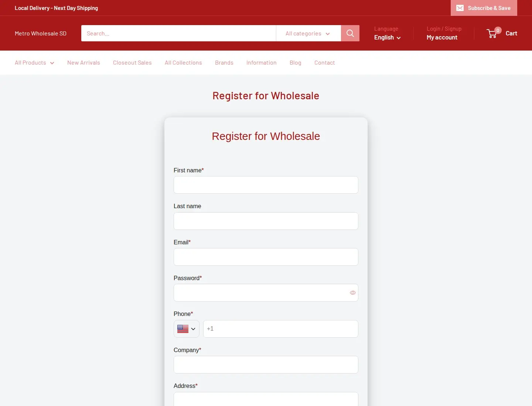This screenshot has width=532, height=406.
Task: Click into the Company field
Action: 266,365
